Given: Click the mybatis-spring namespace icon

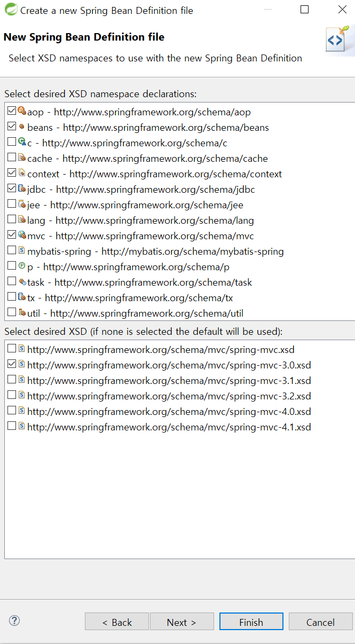Looking at the screenshot, I should [22, 251].
